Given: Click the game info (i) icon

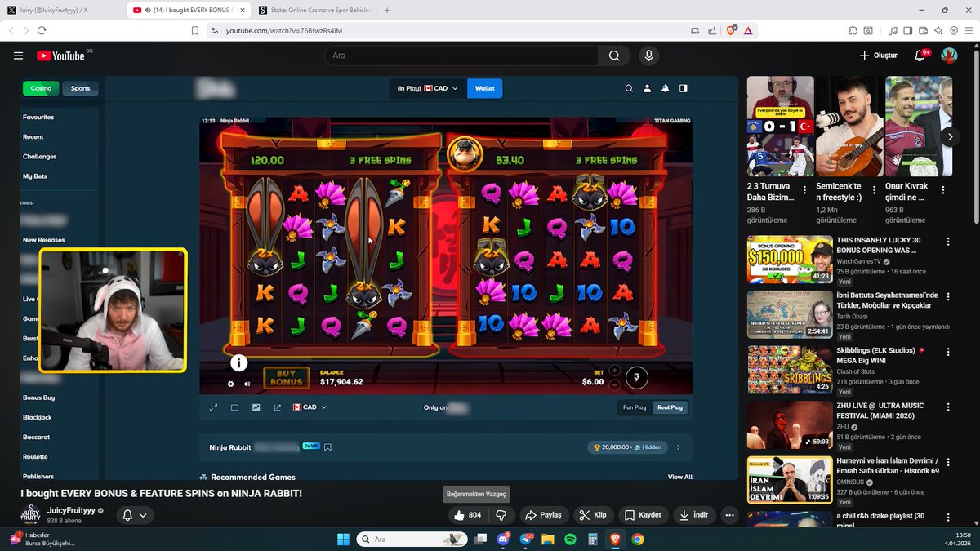Looking at the screenshot, I should pos(238,363).
